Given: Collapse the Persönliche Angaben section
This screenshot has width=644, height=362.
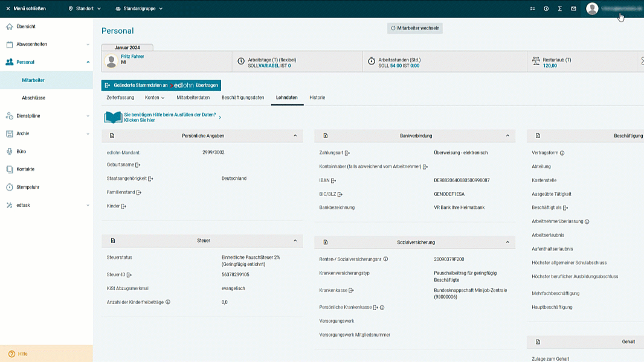Looking at the screenshot, I should coord(295,136).
